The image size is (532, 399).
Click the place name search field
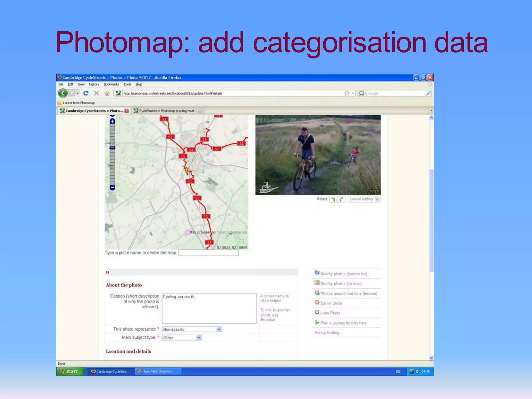[208, 253]
